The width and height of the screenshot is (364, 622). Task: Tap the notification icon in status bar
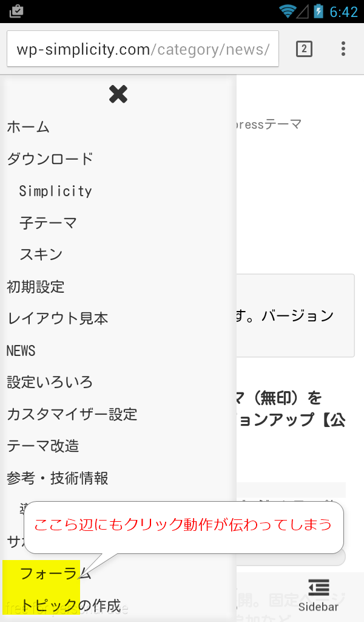coord(17,11)
